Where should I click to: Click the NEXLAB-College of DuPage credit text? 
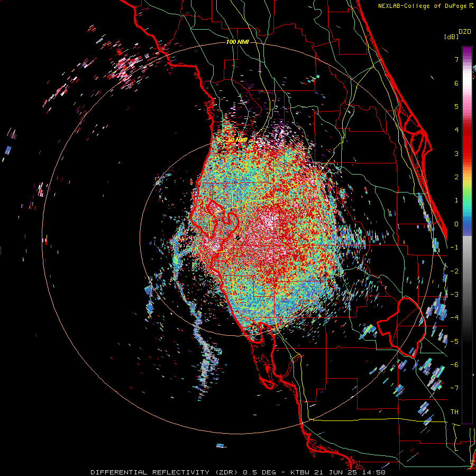coord(424,6)
